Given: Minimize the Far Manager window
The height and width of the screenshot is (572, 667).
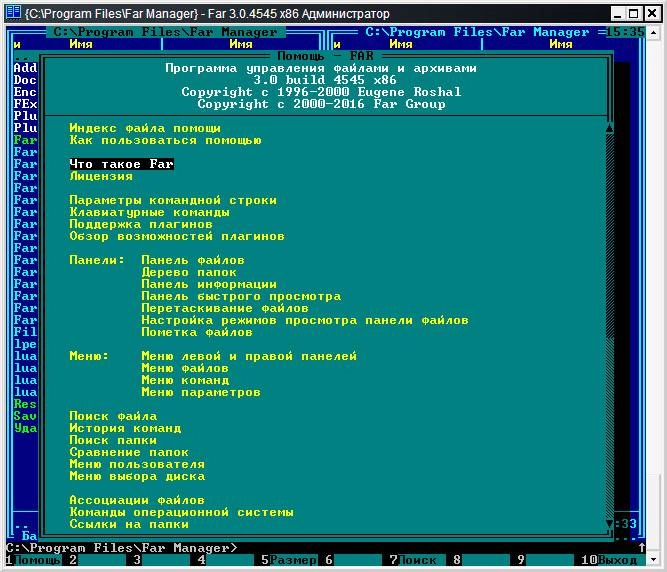Looking at the screenshot, I should click(618, 14).
